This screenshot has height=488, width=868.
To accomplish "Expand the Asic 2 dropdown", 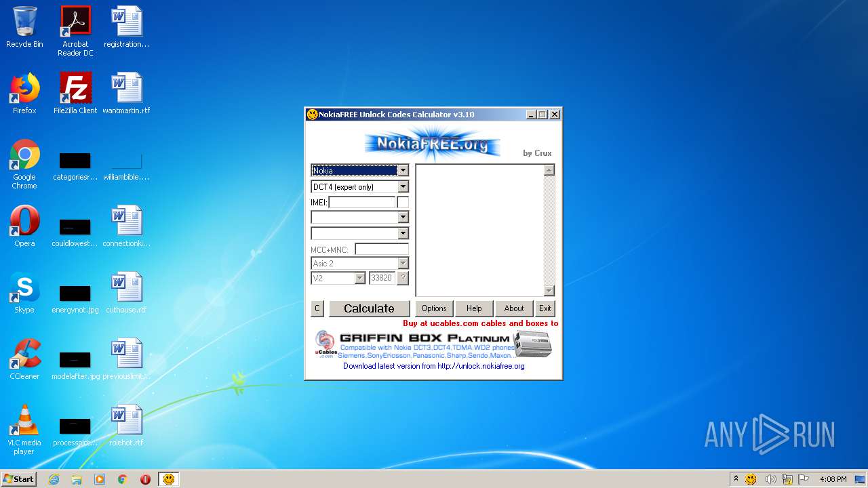I will (x=403, y=264).
